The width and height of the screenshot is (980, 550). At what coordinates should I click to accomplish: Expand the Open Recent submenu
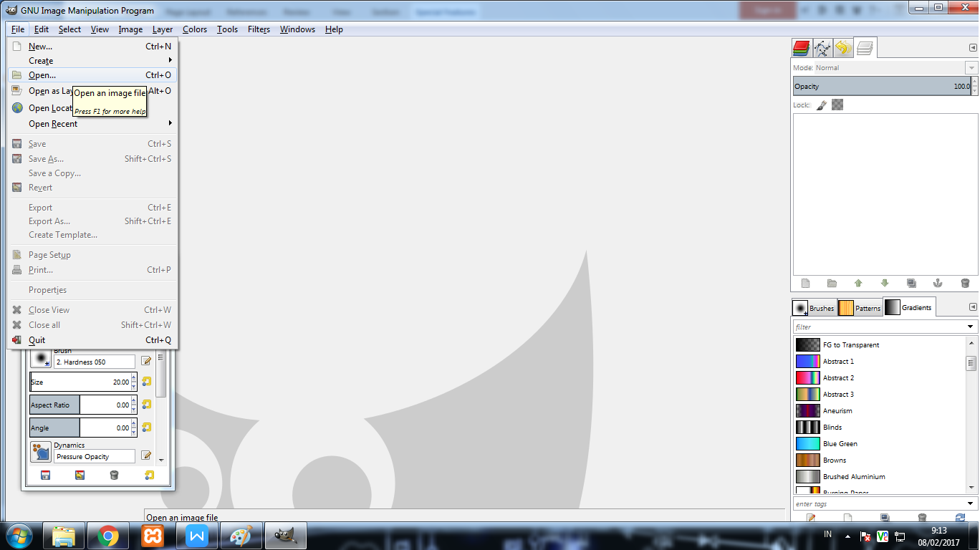tap(53, 123)
